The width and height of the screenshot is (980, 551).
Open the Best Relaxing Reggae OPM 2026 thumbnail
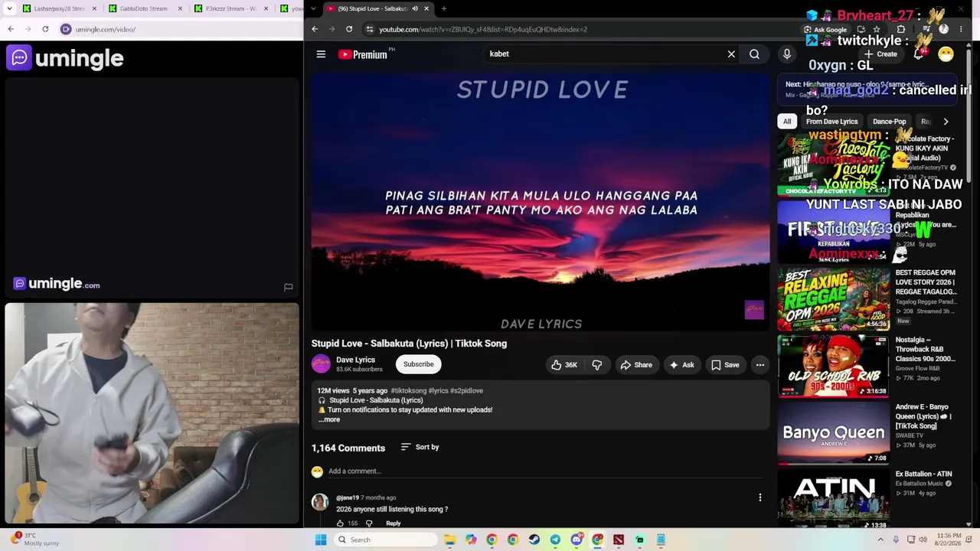pyautogui.click(x=833, y=298)
